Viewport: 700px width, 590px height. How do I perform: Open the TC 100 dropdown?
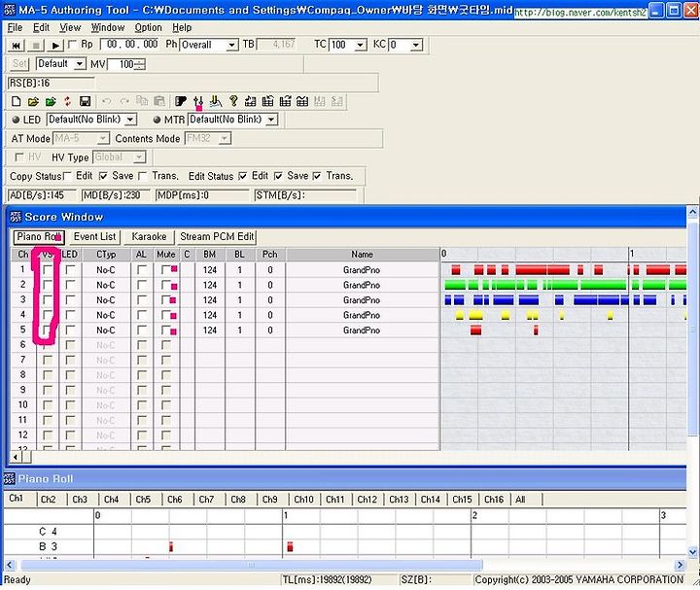tap(361, 45)
